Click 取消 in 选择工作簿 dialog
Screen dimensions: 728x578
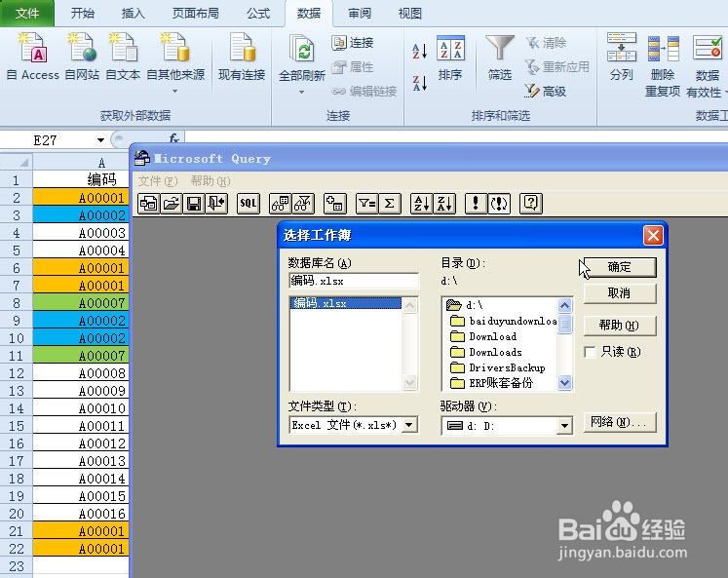click(x=620, y=293)
